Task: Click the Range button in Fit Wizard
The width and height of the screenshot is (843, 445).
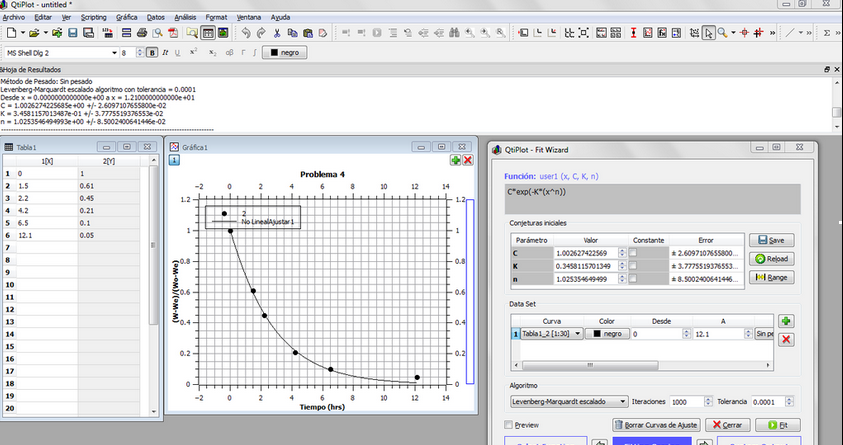Action: [771, 277]
